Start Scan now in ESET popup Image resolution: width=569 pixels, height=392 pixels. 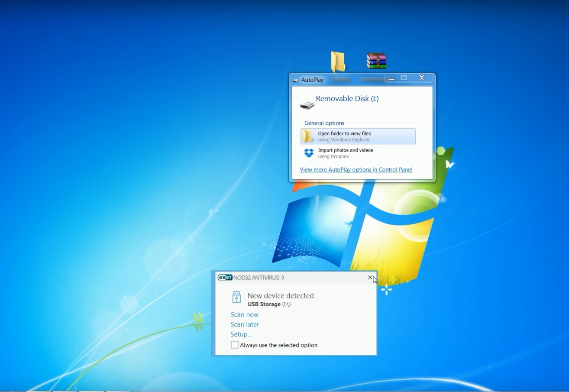click(x=244, y=314)
